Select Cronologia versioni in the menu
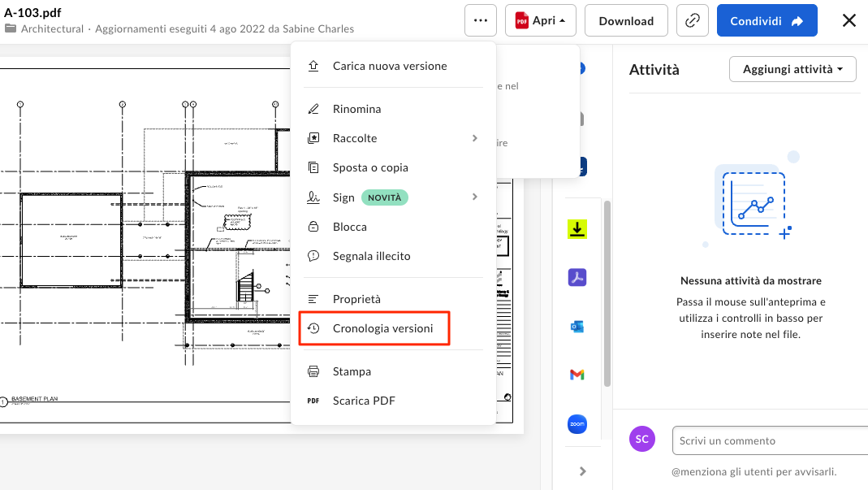The height and width of the screenshot is (490, 868). click(382, 328)
